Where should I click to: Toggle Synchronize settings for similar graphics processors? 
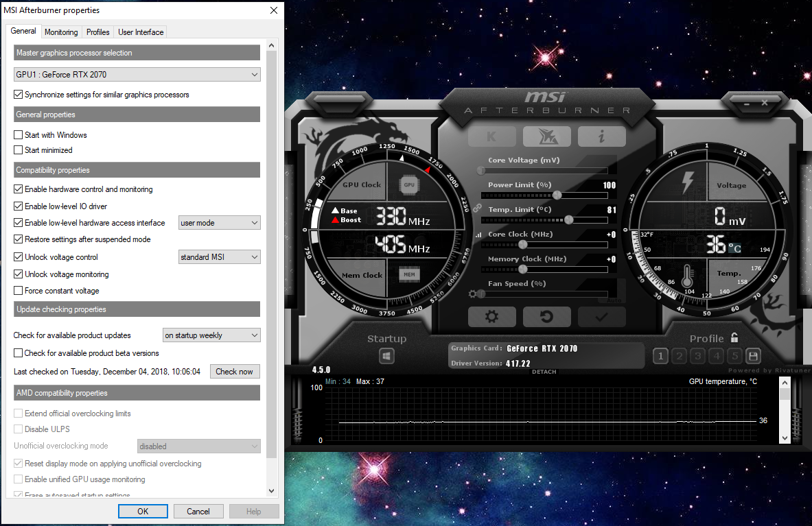click(x=18, y=95)
